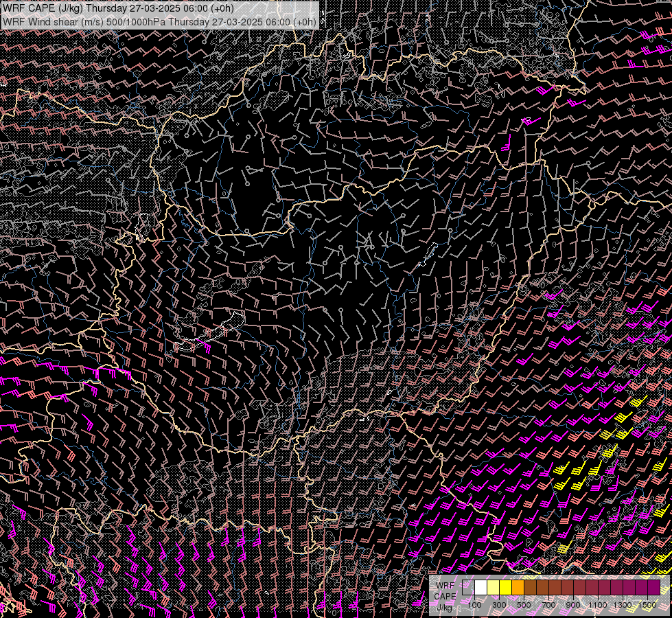Click the WRF word in the legend
Screen dimensions: 672x618
point(445,586)
